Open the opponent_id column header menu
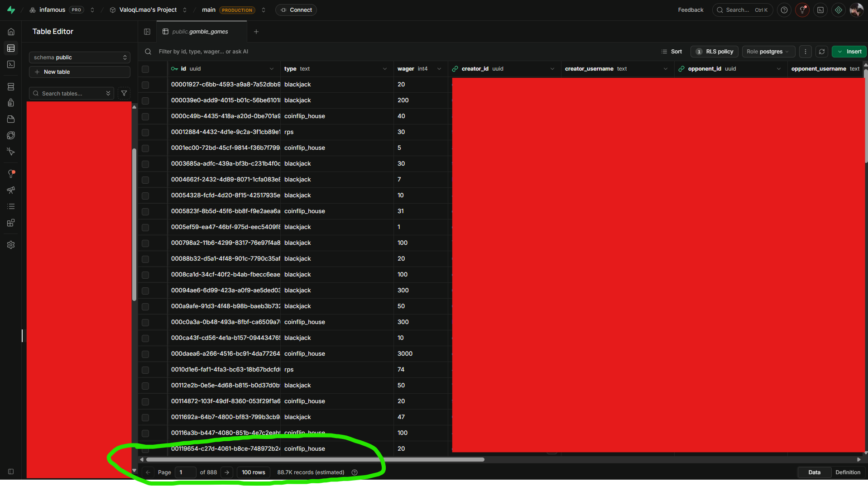This screenshot has width=868, height=486. coord(779,69)
